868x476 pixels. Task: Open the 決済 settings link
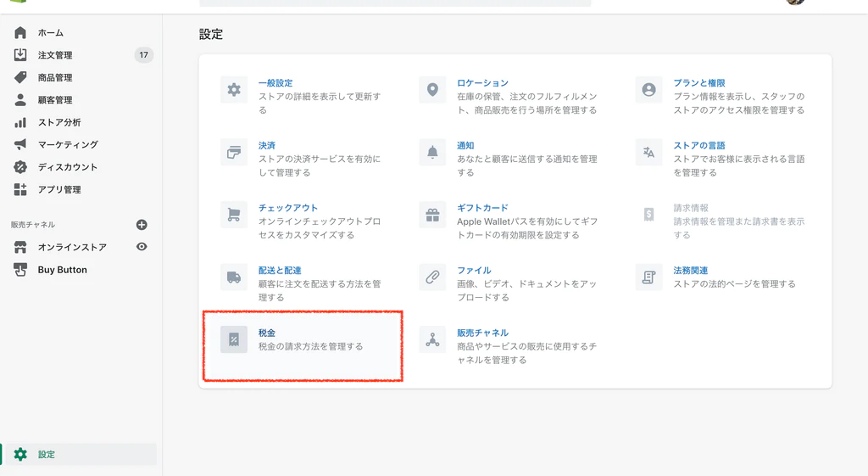pos(267,145)
